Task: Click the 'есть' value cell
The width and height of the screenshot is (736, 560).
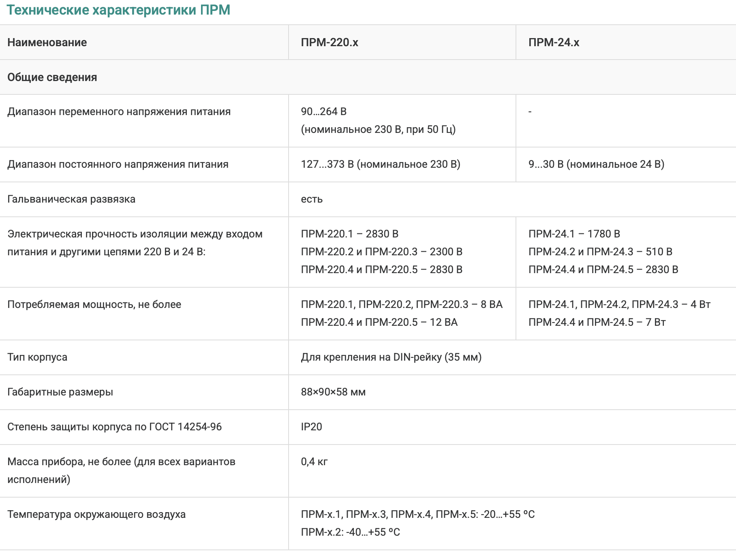Action: pos(312,199)
